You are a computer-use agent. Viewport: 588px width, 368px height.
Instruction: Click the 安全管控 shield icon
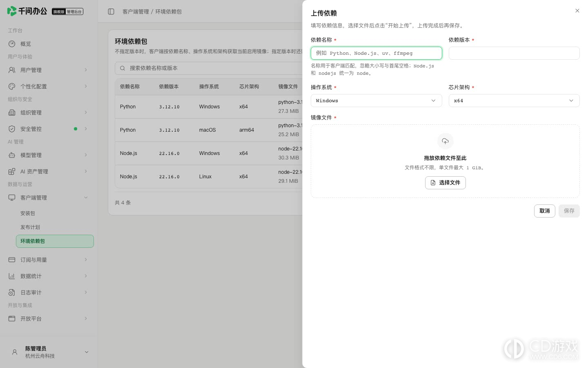(12, 129)
